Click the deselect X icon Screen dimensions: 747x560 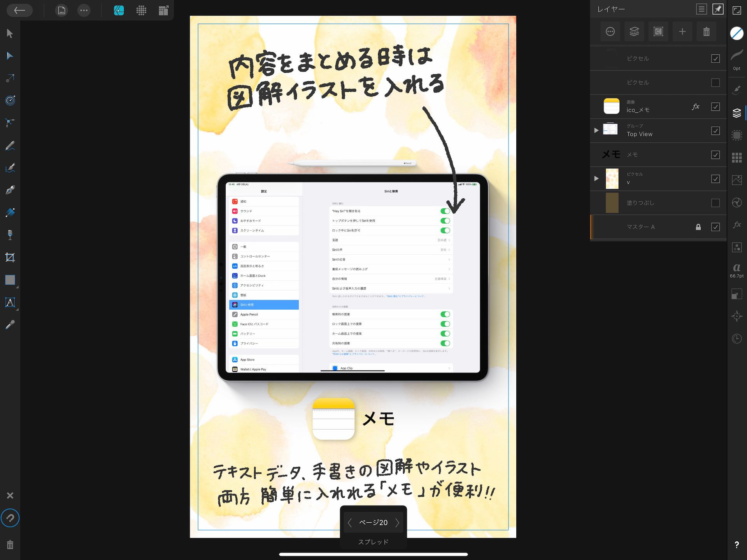(10, 495)
